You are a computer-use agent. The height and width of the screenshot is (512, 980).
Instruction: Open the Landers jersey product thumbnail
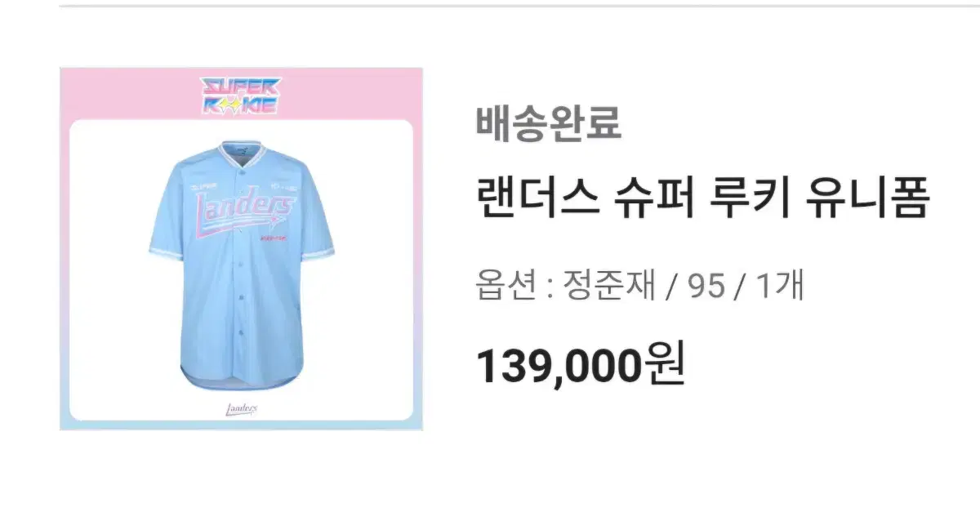tap(241, 248)
